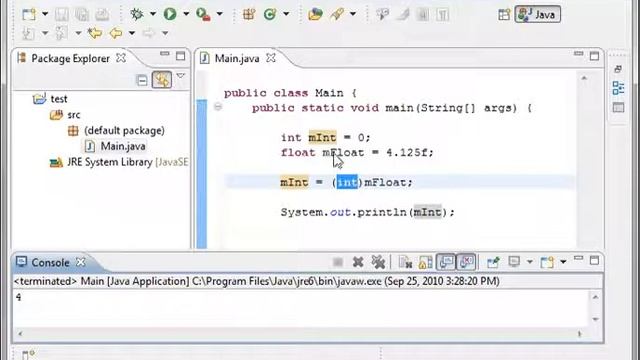Viewport: 640px width, 360px height.
Task: Click the yellow Back navigation arrow
Action: (116, 33)
